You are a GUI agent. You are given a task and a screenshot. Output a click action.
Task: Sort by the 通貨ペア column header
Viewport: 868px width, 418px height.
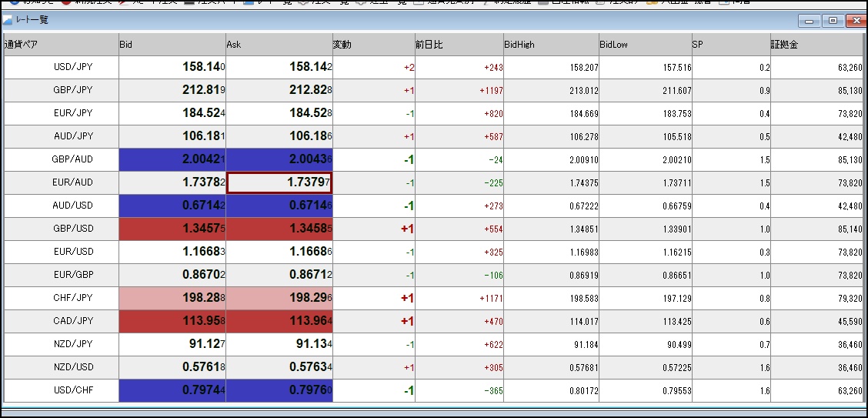(61, 45)
